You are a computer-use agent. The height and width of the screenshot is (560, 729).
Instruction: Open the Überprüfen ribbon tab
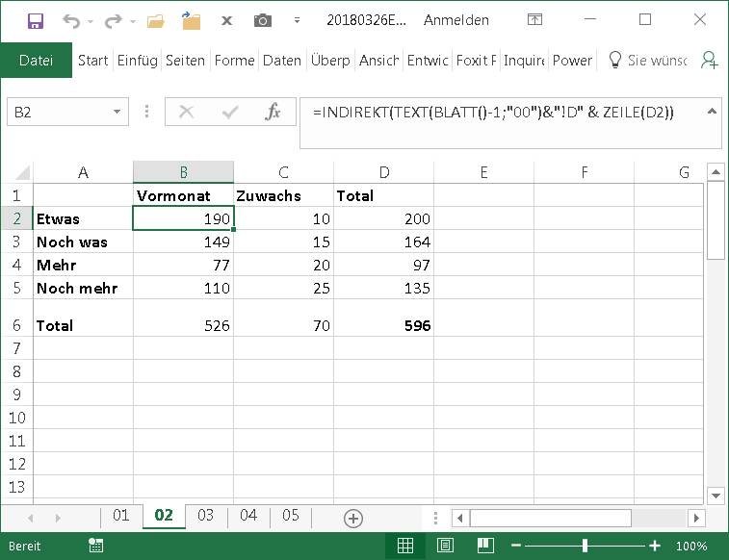pyautogui.click(x=330, y=61)
